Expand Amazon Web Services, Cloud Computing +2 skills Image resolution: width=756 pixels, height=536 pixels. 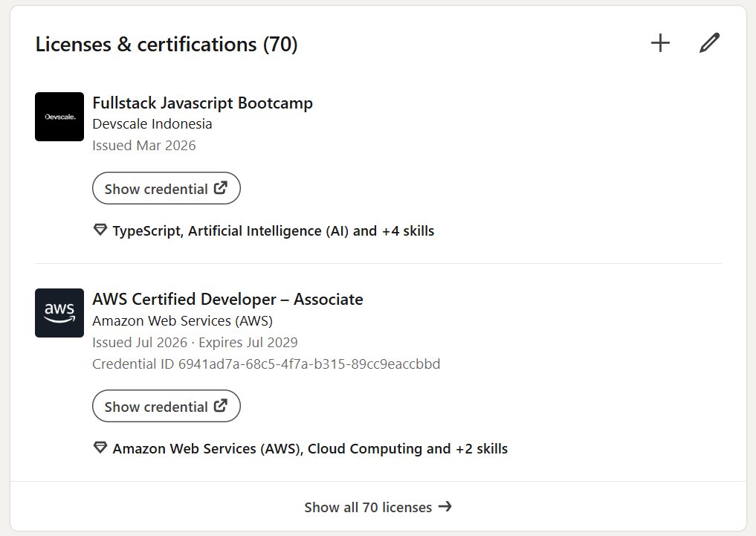point(310,449)
